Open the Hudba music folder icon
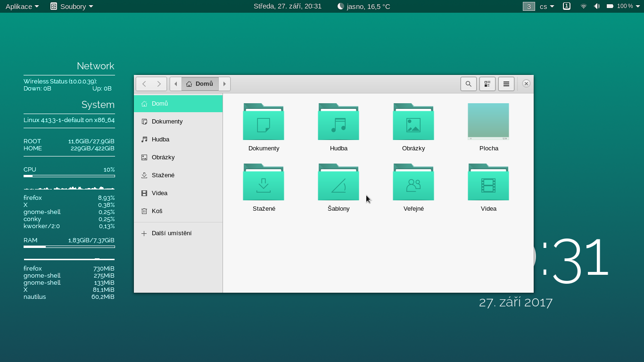This screenshot has width=644, height=362. point(339,122)
